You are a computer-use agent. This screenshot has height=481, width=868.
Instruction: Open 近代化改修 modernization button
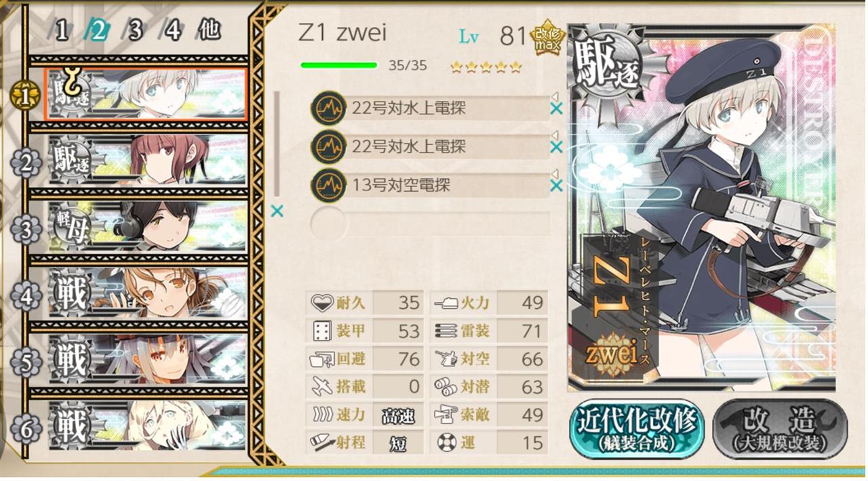tap(636, 430)
